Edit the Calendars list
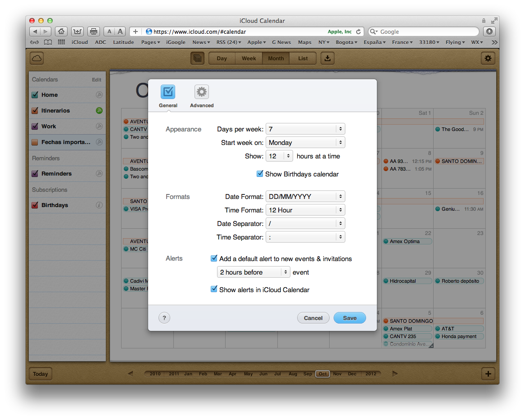Screen dimensions: 525x420 click(x=96, y=80)
